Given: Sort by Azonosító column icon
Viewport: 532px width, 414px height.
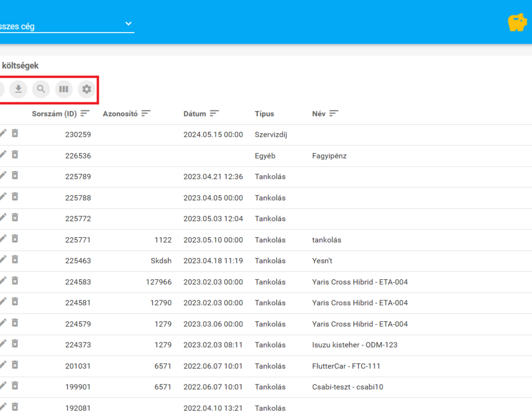Looking at the screenshot, I should click(x=146, y=114).
